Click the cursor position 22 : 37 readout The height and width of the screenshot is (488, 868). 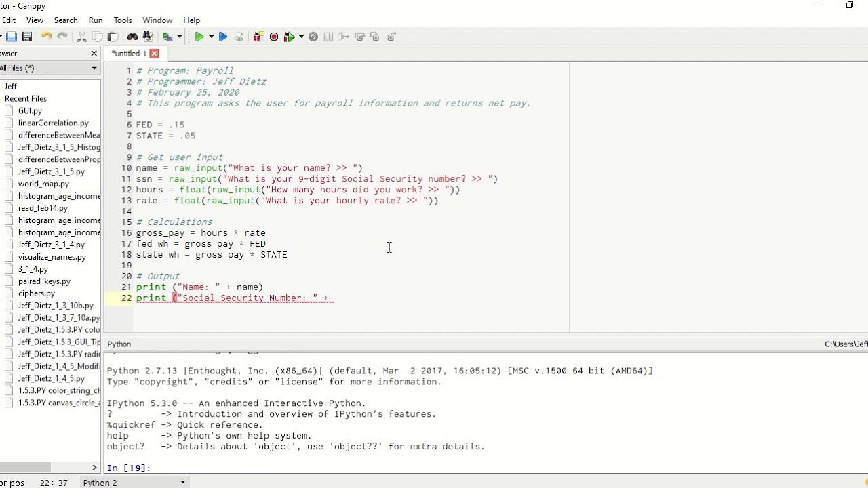tap(54, 483)
